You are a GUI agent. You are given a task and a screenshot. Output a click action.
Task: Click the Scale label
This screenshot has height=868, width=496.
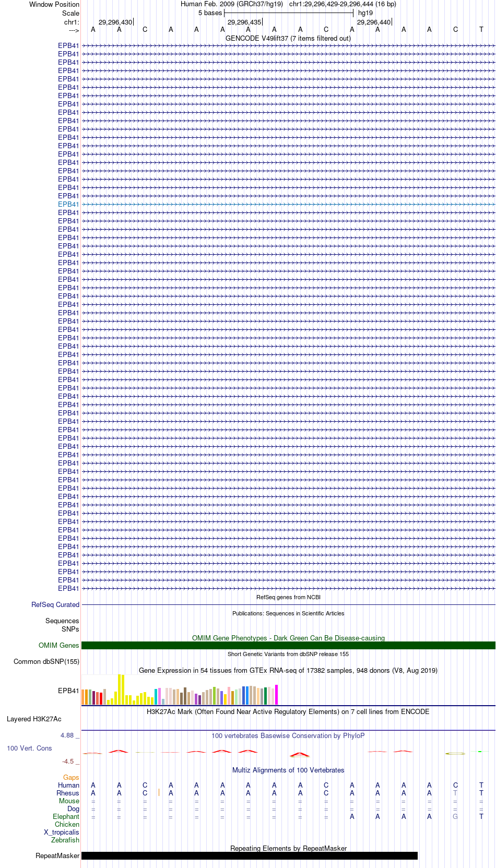pyautogui.click(x=70, y=13)
